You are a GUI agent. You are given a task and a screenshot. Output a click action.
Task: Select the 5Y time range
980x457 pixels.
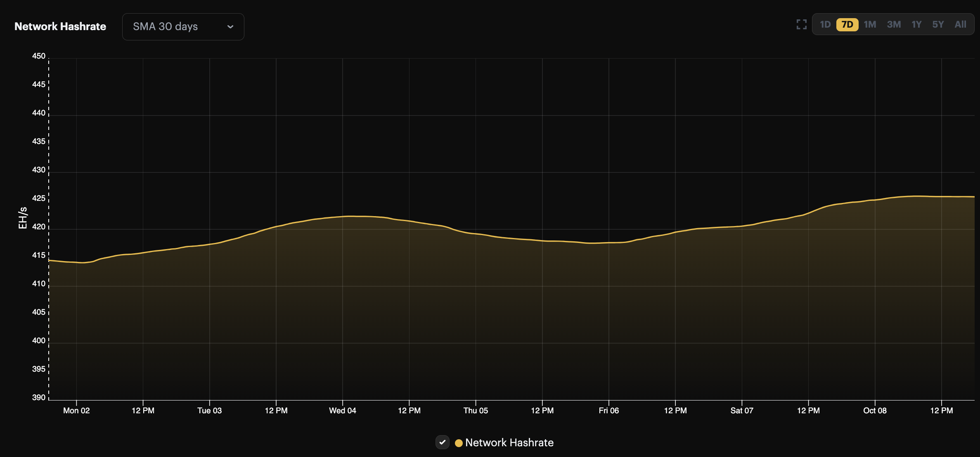(938, 24)
